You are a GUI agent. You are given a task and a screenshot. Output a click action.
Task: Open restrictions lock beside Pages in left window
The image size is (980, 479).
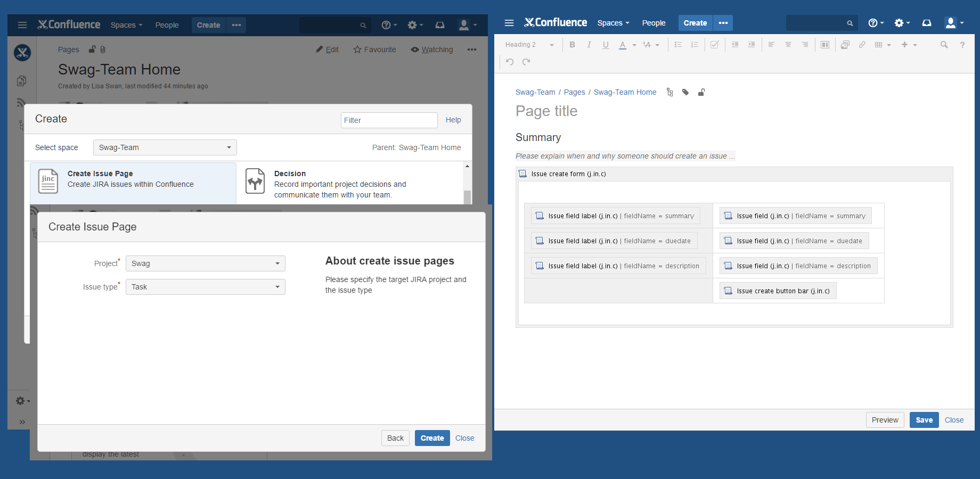tap(92, 49)
